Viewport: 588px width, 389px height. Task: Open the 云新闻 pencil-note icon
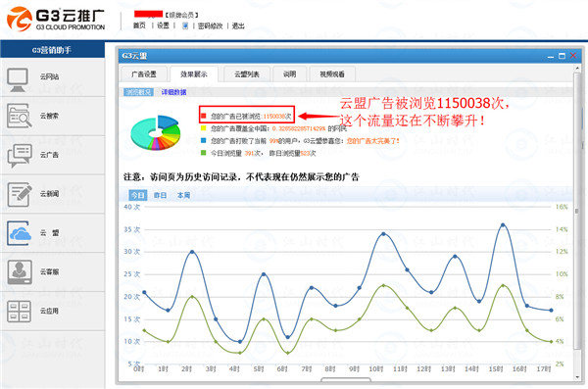tap(20, 194)
